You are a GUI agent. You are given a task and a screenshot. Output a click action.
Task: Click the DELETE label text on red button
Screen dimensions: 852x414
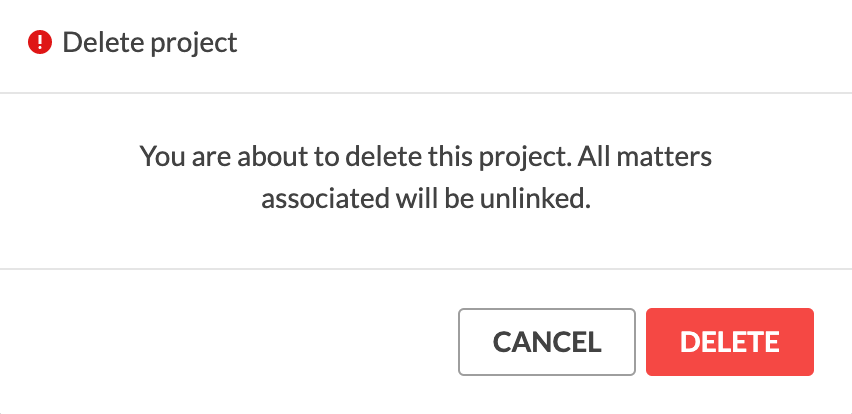[730, 342]
